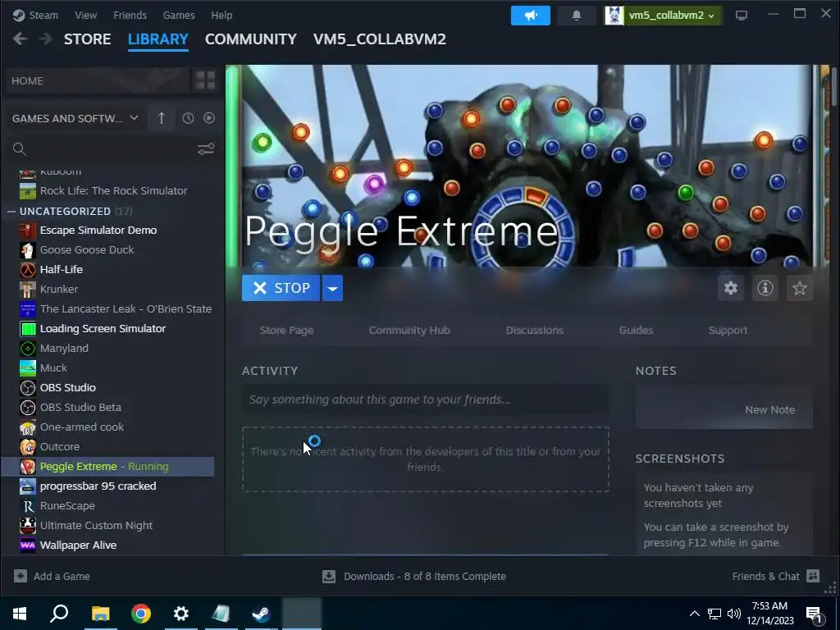Viewport: 840px width, 630px height.
Task: Click Steam icon in the taskbar
Action: (x=262, y=614)
